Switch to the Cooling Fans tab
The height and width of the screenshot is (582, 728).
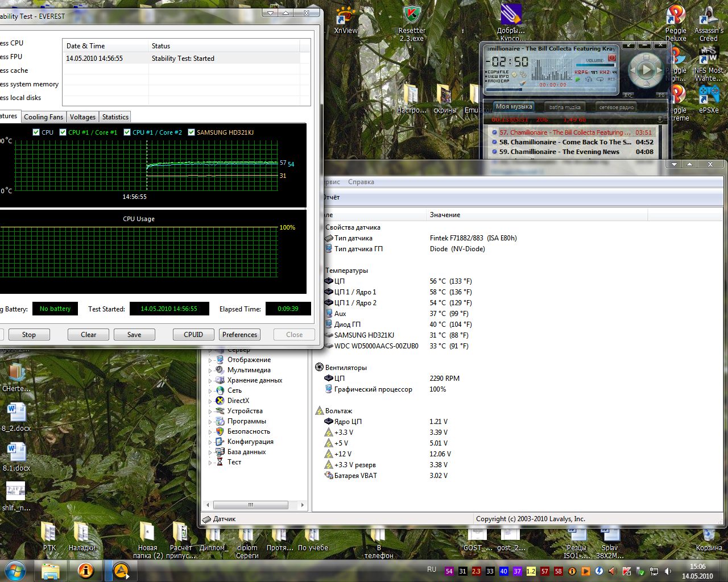[43, 117]
